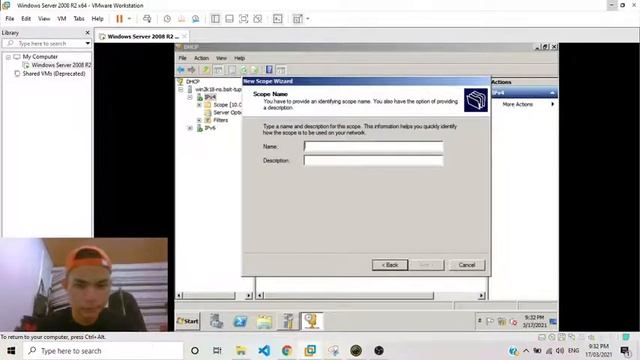Open the VMware Help menu
Screen dimensions: 640x360
click(97, 19)
